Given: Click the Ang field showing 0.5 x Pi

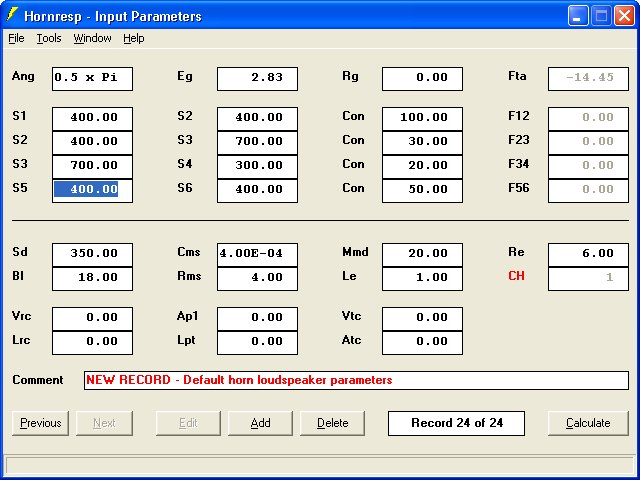Looking at the screenshot, I should click(92, 79).
